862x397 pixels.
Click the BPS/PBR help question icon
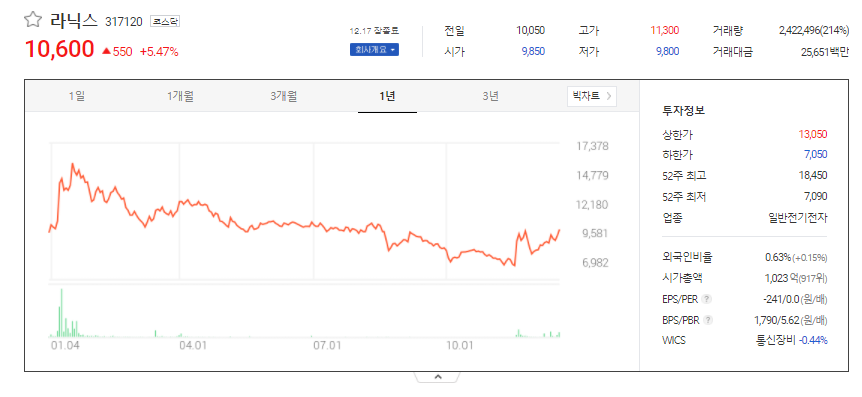708,320
